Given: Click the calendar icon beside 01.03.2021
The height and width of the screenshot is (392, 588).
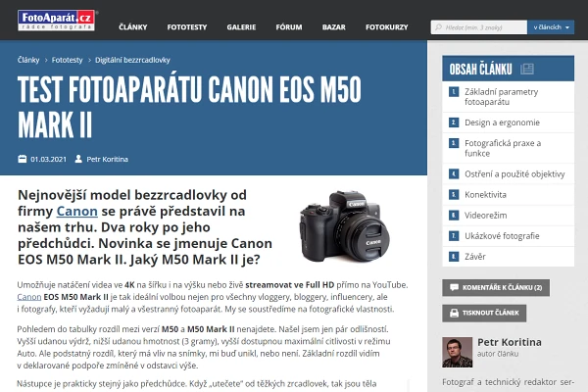Looking at the screenshot, I should pyautogui.click(x=23, y=159).
